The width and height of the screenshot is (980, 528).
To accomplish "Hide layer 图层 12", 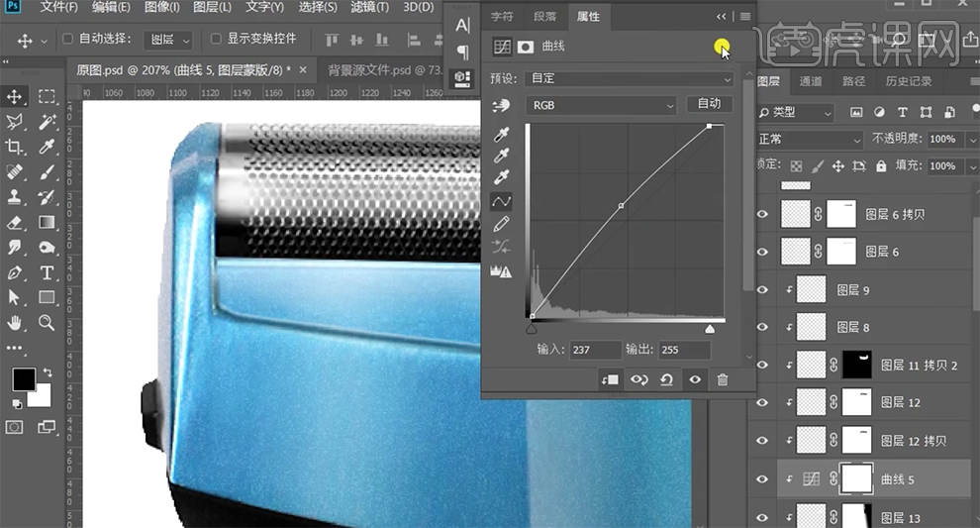I will 762,403.
